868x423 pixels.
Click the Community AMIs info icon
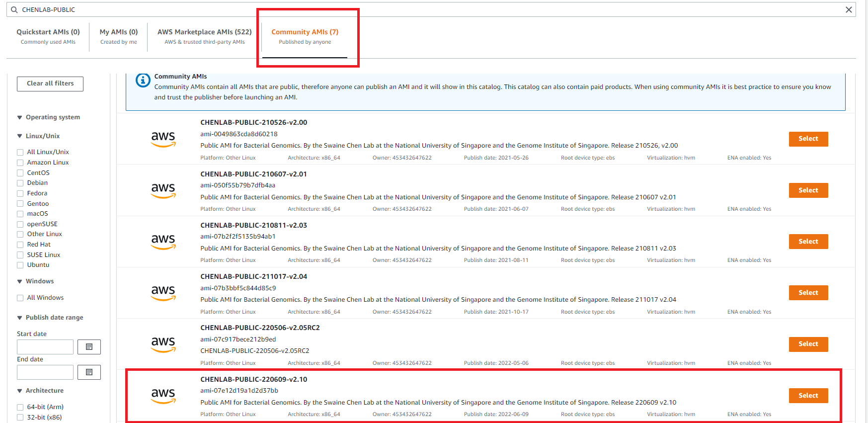coord(143,80)
